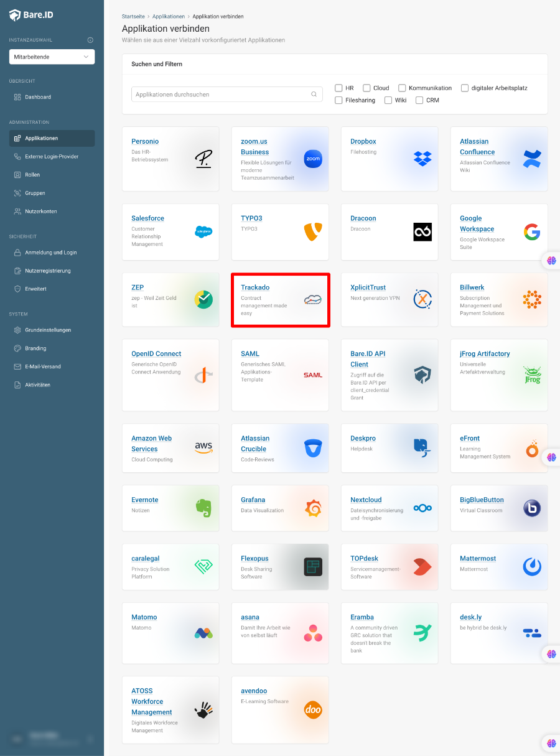
Task: Click the avendoo orange doo logo
Action: [x=313, y=710]
